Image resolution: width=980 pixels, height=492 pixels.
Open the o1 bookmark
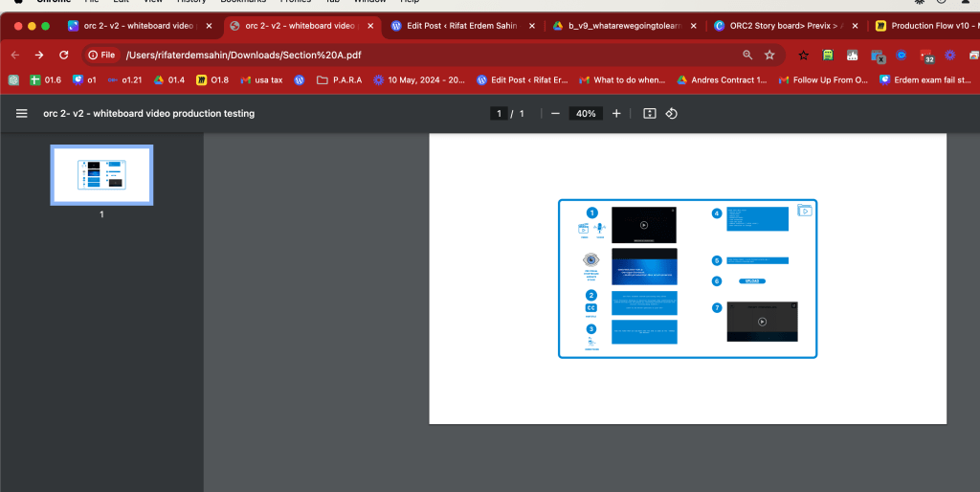[84, 80]
